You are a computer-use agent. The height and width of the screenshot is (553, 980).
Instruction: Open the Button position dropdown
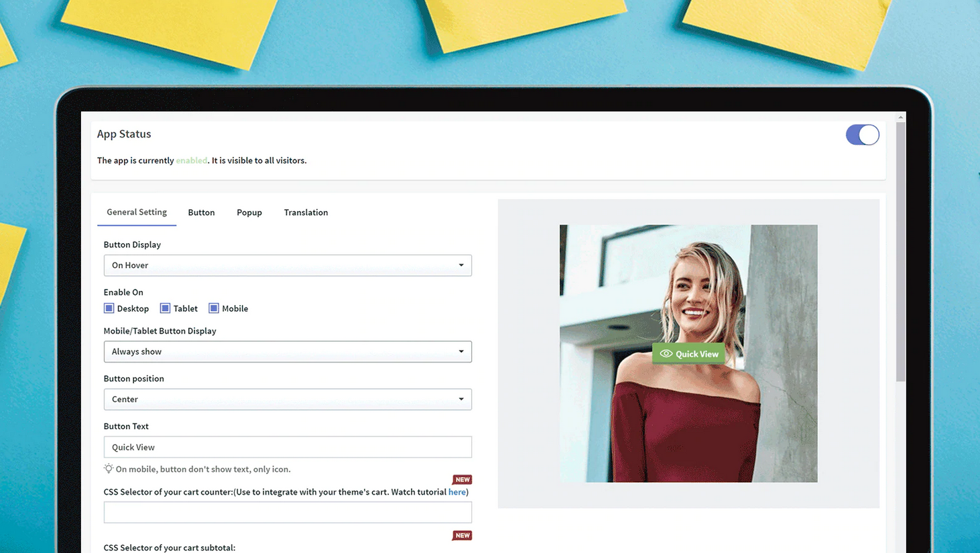click(288, 400)
